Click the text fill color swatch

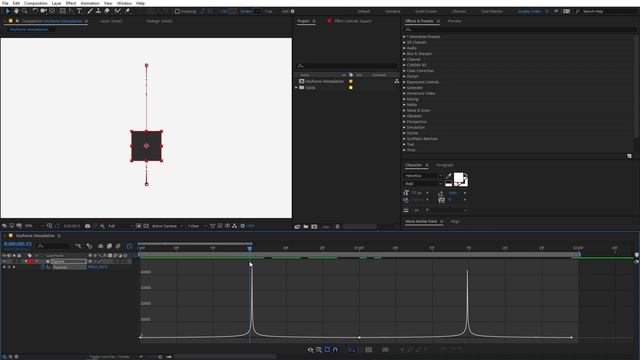click(x=458, y=178)
